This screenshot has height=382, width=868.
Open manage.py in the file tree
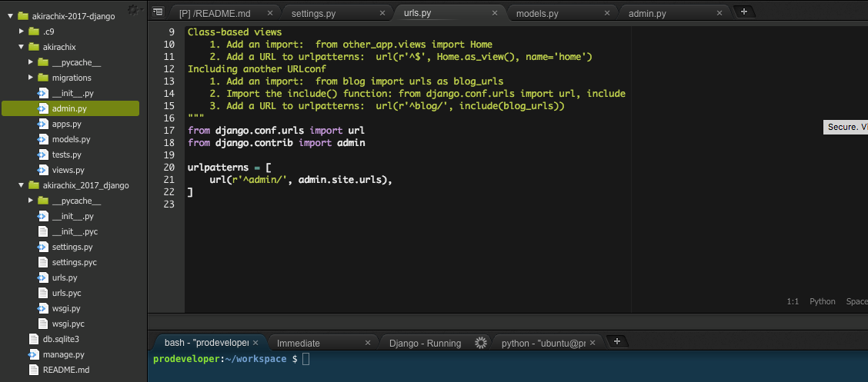[x=63, y=354]
